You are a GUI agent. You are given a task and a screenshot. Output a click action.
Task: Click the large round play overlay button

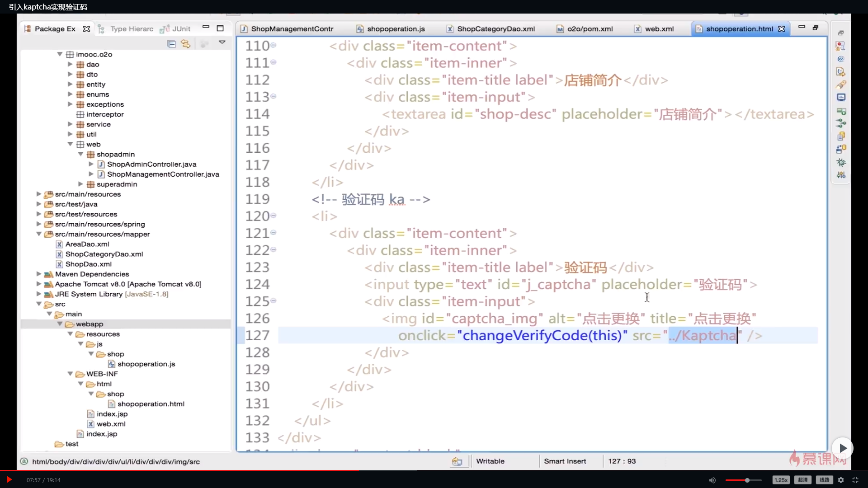coord(842,448)
